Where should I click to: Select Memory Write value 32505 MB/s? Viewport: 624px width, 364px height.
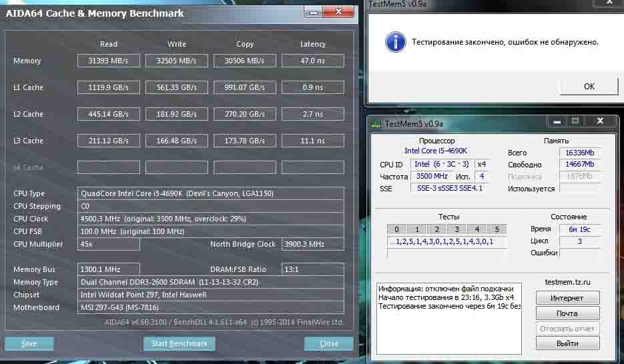[176, 61]
